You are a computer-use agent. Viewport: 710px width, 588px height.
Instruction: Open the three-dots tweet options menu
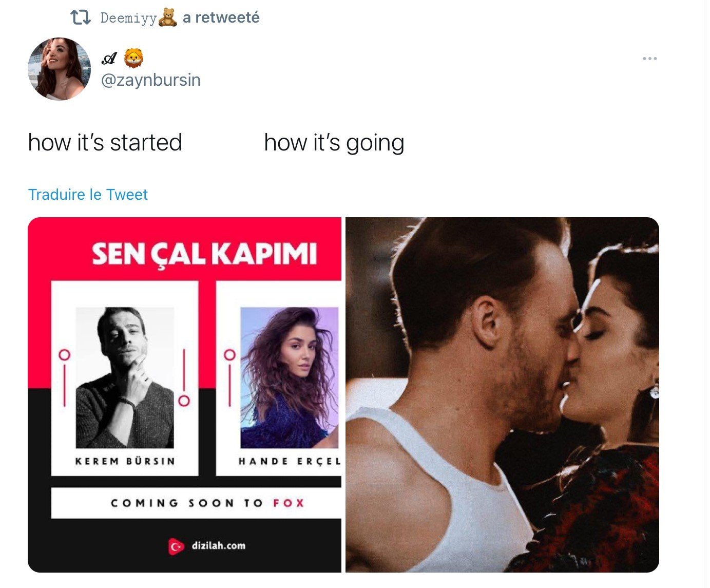pyautogui.click(x=649, y=59)
